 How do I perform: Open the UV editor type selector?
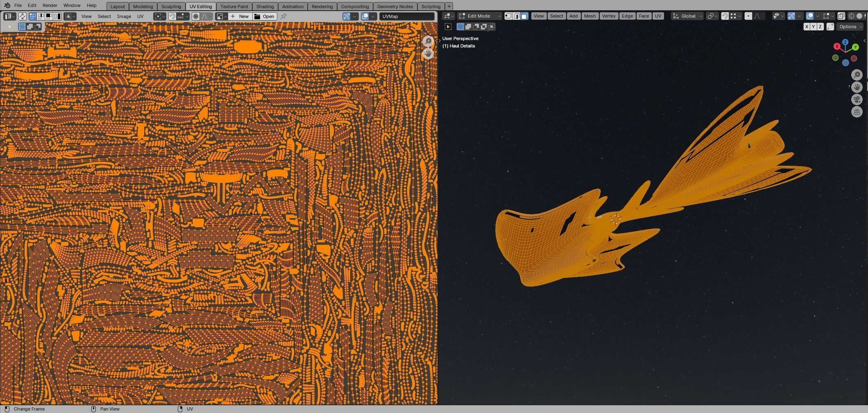pyautogui.click(x=9, y=16)
